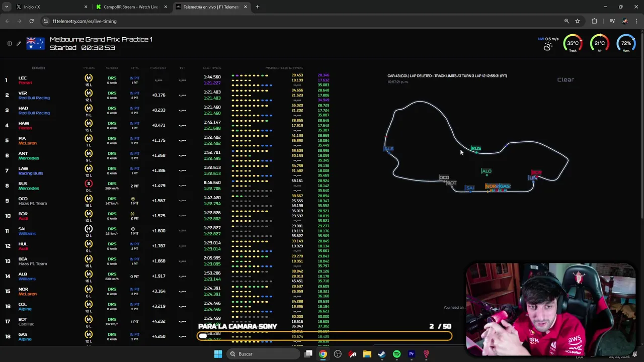Open the tab search dropdown arrow
This screenshot has height=362, width=644.
[x=7, y=7]
